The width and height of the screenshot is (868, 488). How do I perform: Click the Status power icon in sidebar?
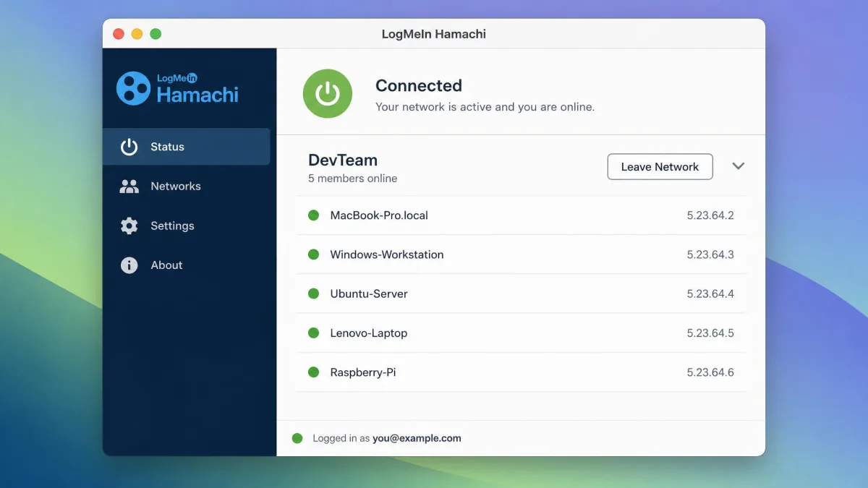click(129, 147)
